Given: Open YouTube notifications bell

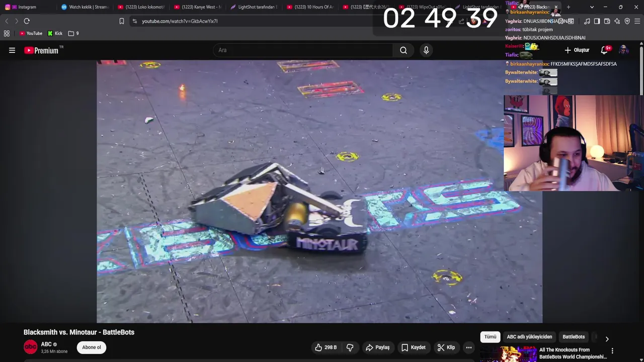Looking at the screenshot, I should (605, 50).
